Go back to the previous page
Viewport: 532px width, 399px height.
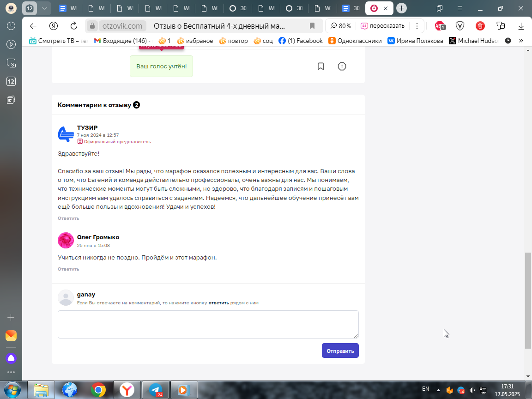coord(33,26)
